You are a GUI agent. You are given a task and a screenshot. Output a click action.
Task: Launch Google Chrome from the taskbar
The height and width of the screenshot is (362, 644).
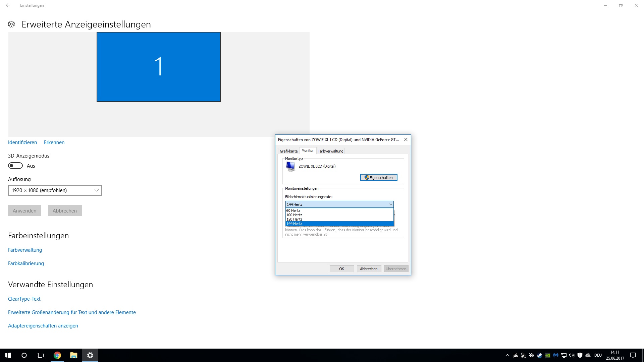[57, 355]
